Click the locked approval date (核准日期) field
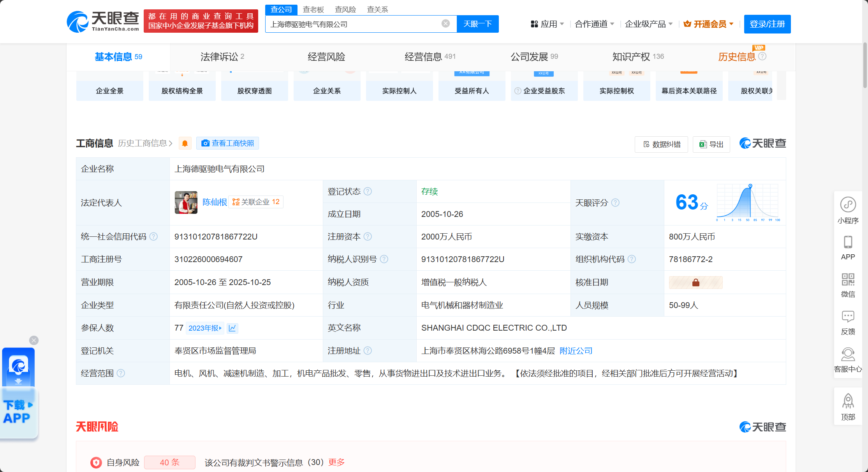Screen dimensions: 868x472 point(695,283)
